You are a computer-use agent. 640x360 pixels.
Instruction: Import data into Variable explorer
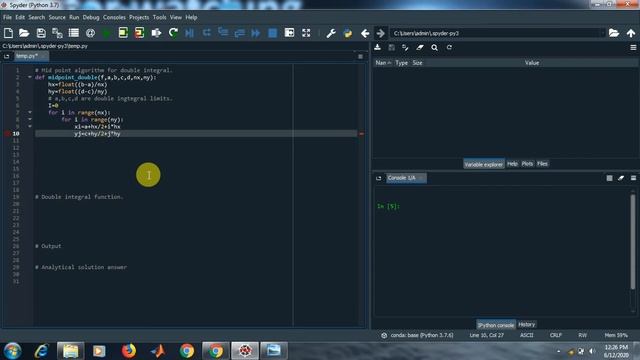click(378, 47)
